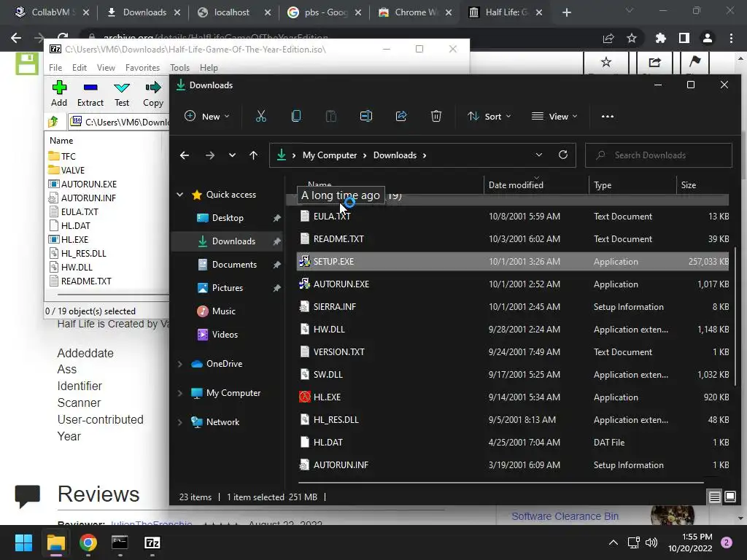747x560 pixels.
Task: Select Pictures in navigation pane
Action: (228, 287)
